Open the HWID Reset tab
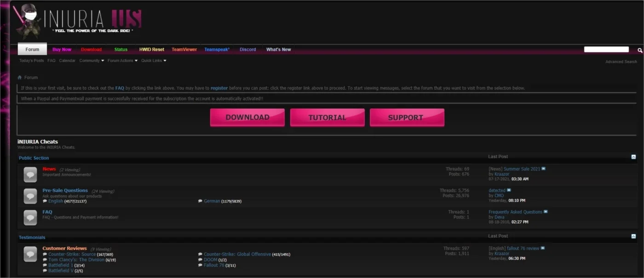Viewport: 644px width, 278px height. [152, 49]
